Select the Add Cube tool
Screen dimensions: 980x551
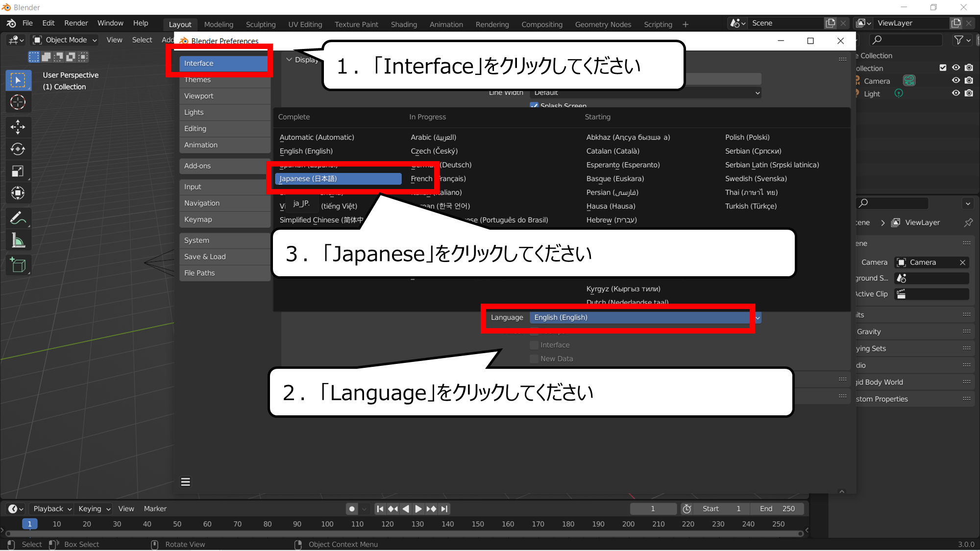[18, 265]
